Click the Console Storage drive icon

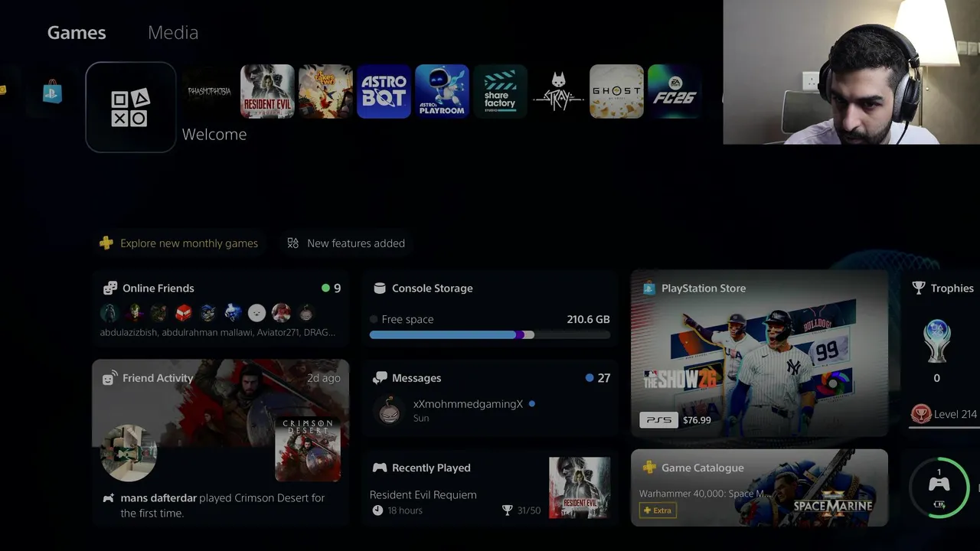tap(379, 289)
